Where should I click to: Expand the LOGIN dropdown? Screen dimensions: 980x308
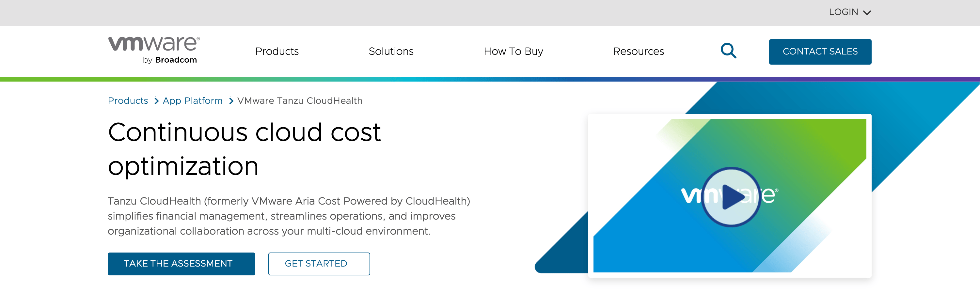click(850, 12)
